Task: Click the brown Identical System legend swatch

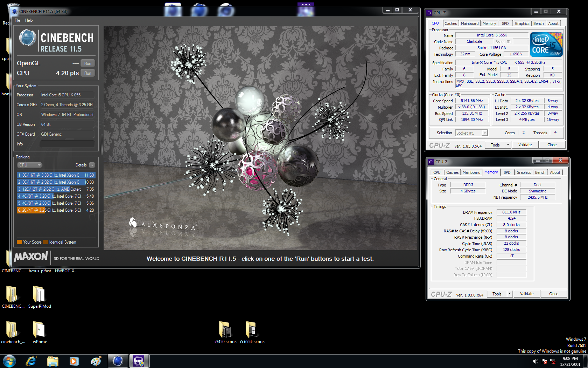Action: click(x=45, y=242)
